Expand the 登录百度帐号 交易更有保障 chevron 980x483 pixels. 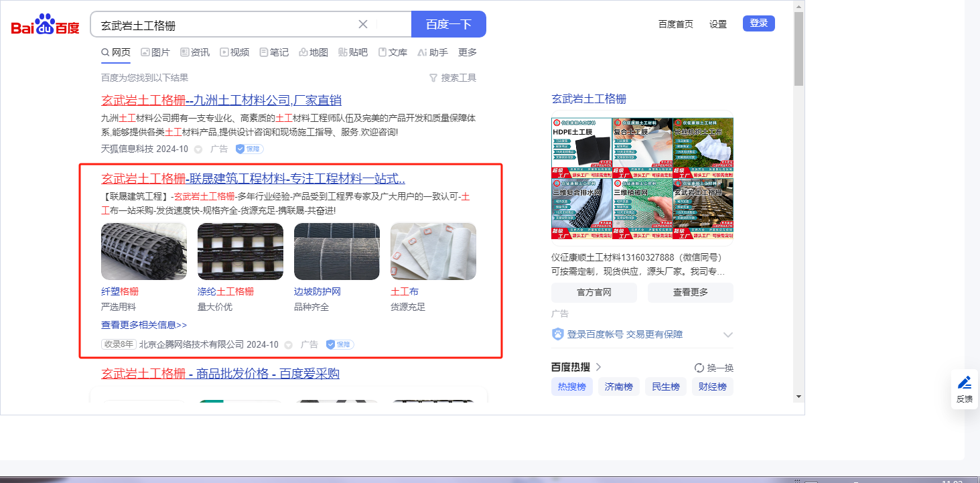click(x=728, y=334)
